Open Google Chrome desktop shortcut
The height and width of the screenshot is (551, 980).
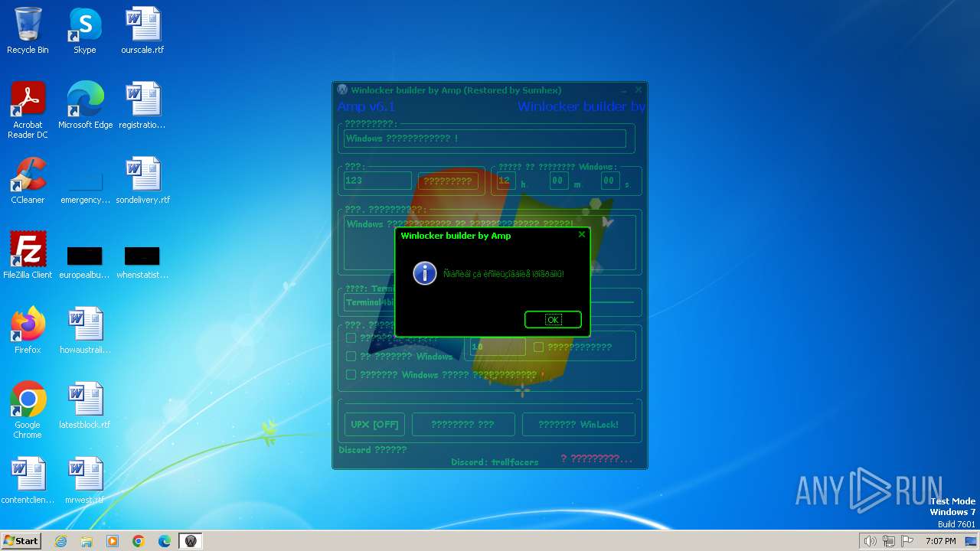[28, 410]
